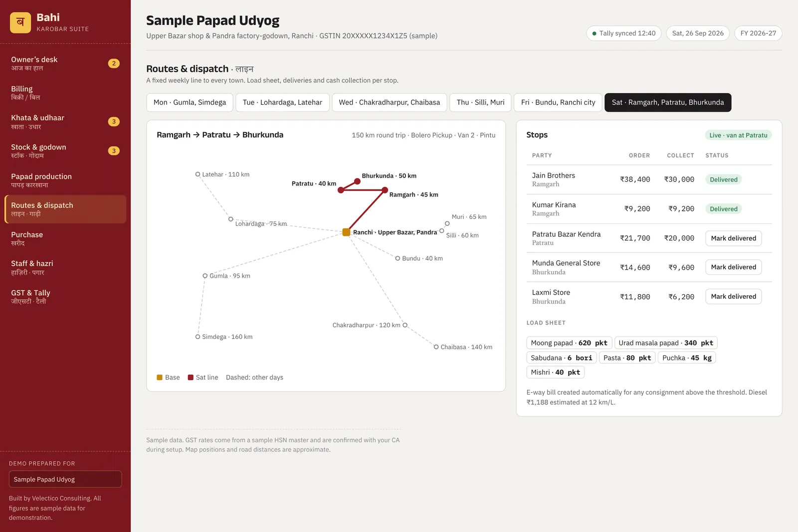The height and width of the screenshot is (532, 798).
Task: Click the Muri map node
Action: (447, 223)
